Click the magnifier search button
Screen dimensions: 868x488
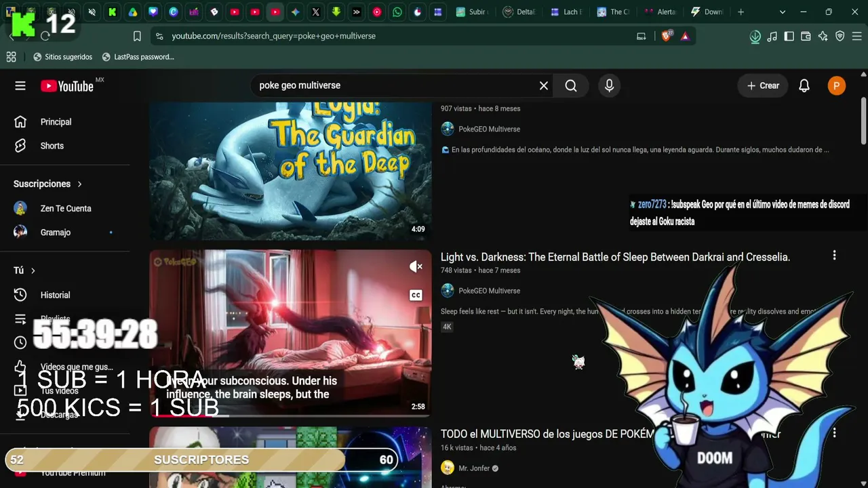571,85
